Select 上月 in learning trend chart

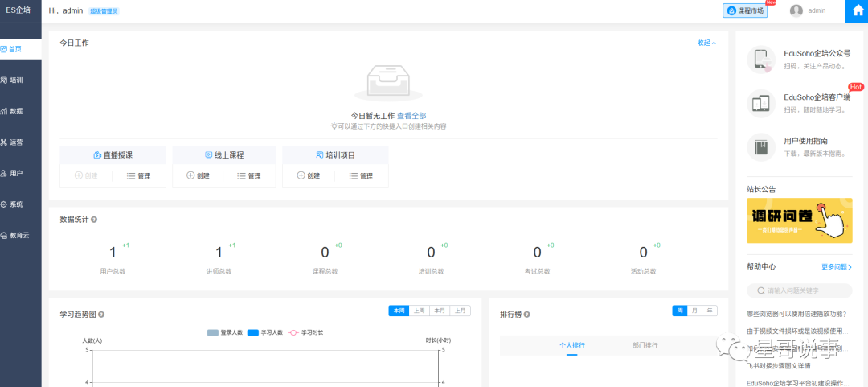[460, 311]
